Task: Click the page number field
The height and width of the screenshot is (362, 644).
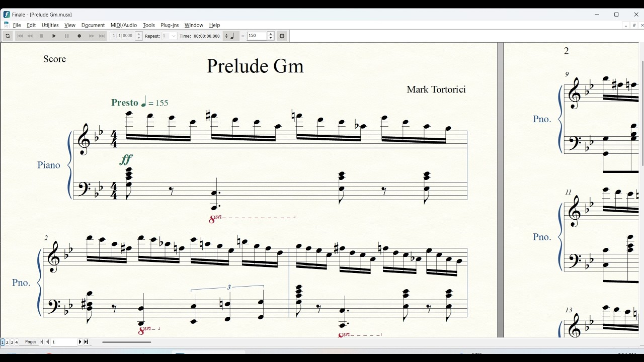Action: click(x=64, y=342)
